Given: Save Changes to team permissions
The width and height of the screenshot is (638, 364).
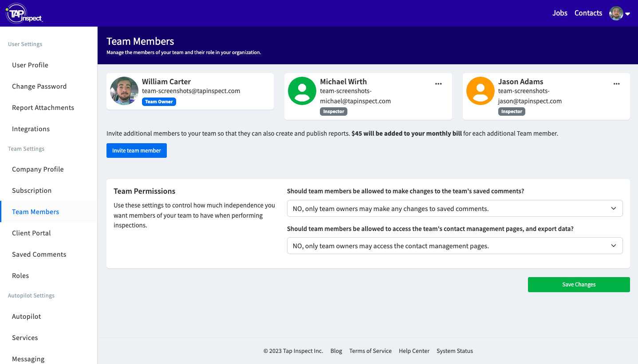Looking at the screenshot, I should [579, 284].
